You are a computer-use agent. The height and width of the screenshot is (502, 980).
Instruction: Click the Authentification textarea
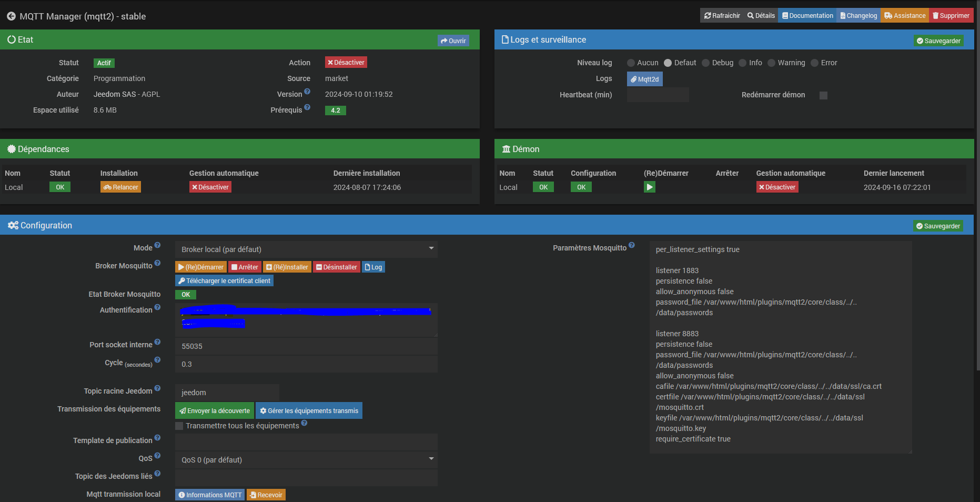[x=306, y=320]
